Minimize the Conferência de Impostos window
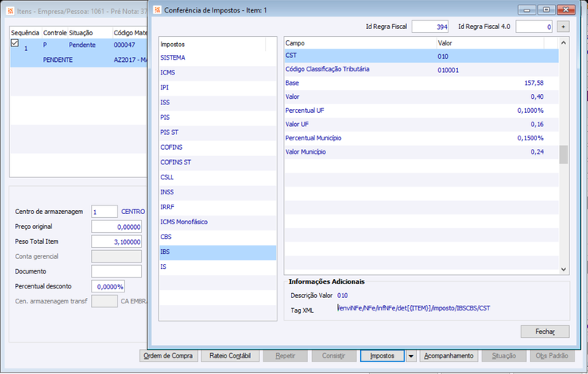Screen dimensions: 588x374 click(527, 9)
